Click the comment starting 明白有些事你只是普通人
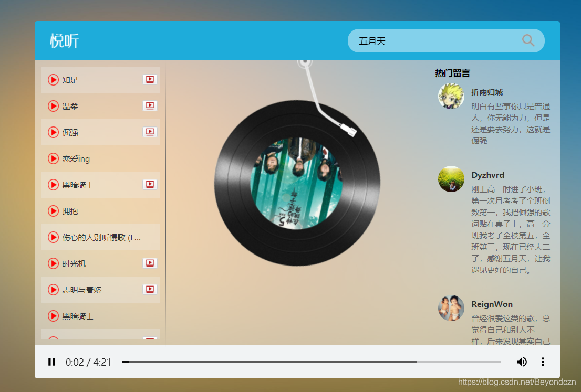 tap(511, 124)
